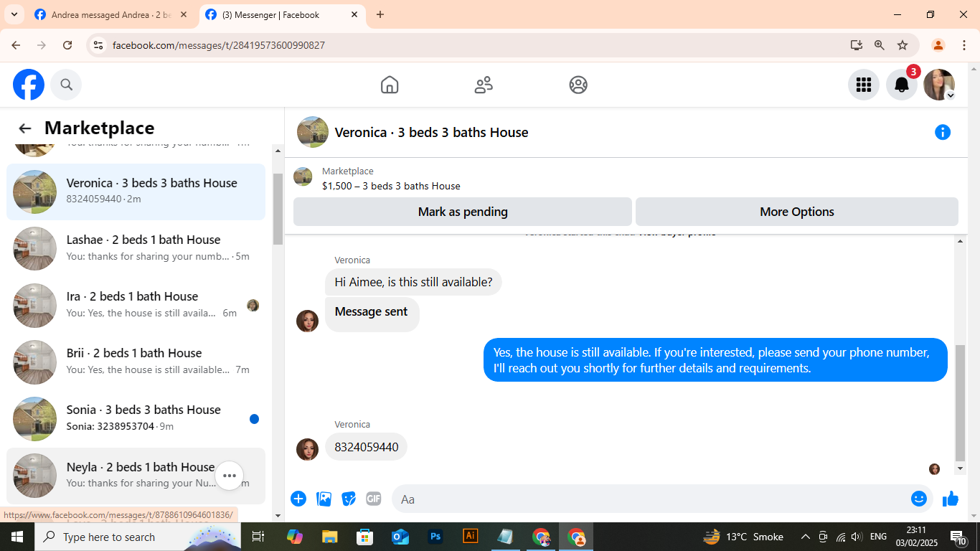The image size is (980, 551).
Task: Open the Lashae · 2 beds 1 bath conversation
Action: [136, 248]
